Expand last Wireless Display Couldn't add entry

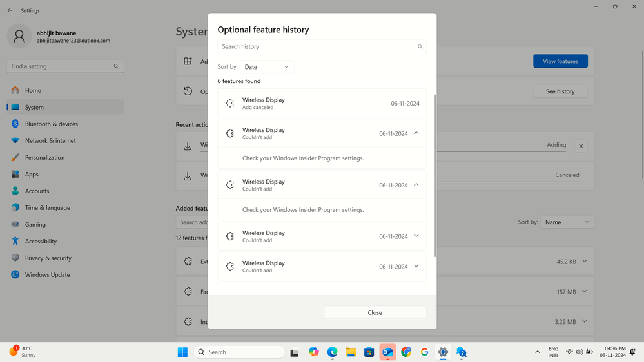[x=416, y=267]
